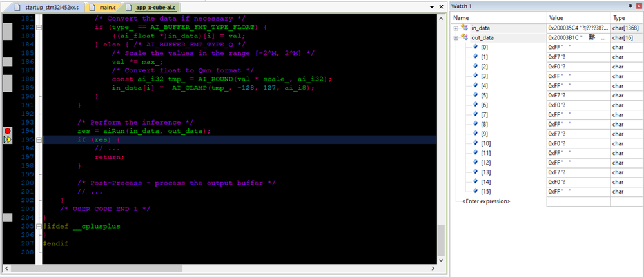Viewport: 644px width, 277px height.
Task: Click the horizontal scrollbar right arrow
Action: click(433, 269)
